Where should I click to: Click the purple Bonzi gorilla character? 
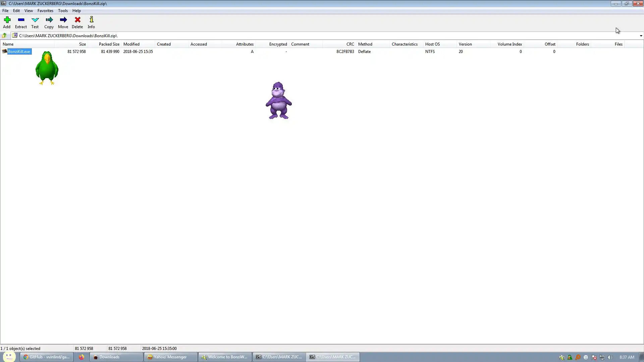pos(278,101)
